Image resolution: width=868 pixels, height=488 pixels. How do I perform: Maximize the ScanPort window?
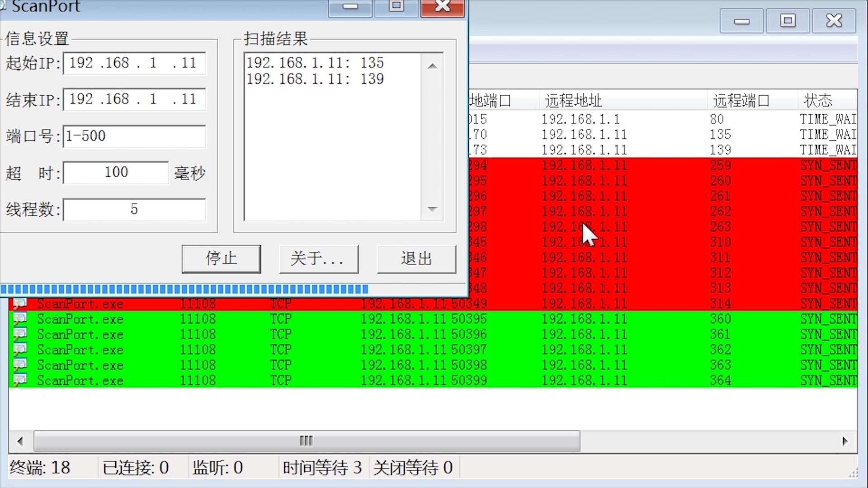(x=396, y=7)
